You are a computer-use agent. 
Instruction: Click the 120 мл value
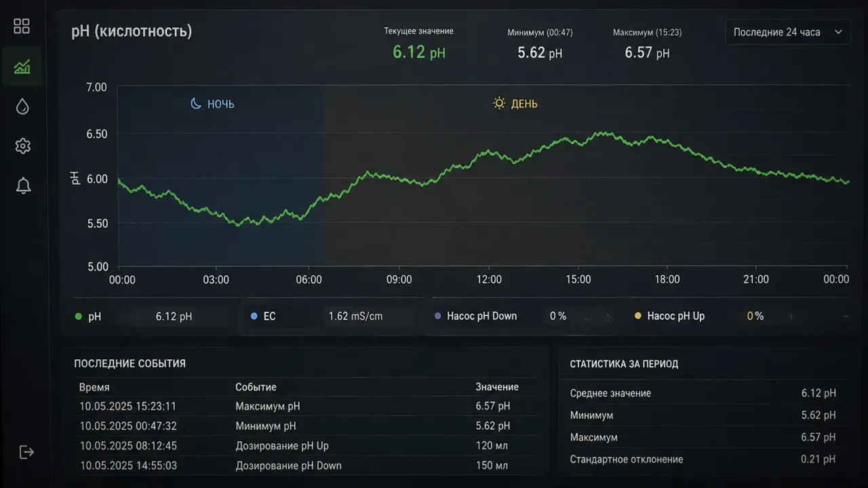coord(492,445)
